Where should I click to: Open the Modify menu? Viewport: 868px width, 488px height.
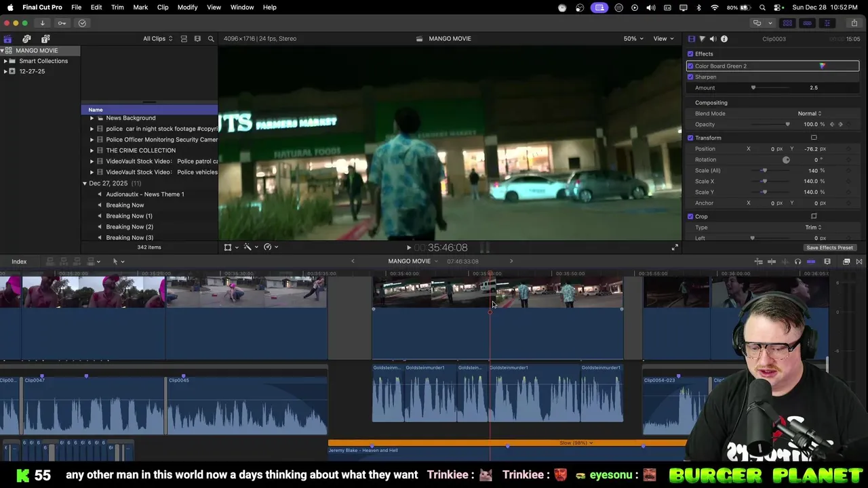[187, 7]
